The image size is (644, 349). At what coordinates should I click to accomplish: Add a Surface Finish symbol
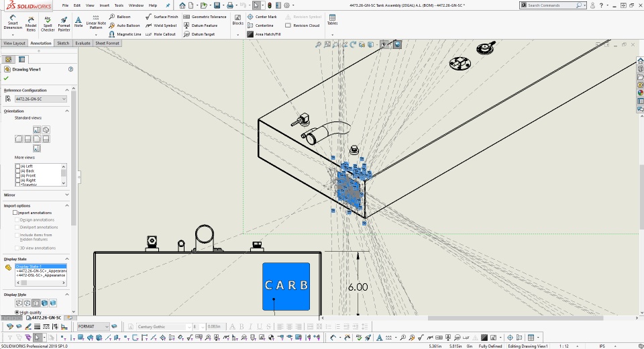click(x=162, y=17)
